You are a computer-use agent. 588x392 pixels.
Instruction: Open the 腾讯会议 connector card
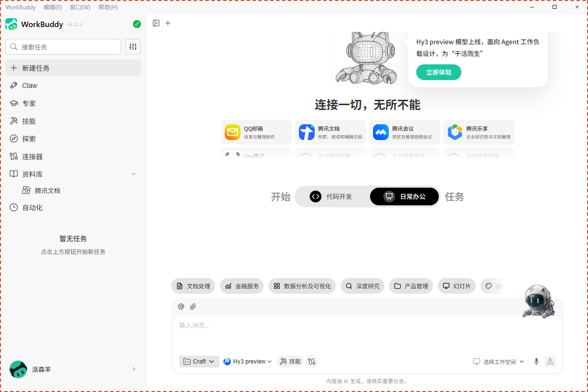tap(404, 132)
